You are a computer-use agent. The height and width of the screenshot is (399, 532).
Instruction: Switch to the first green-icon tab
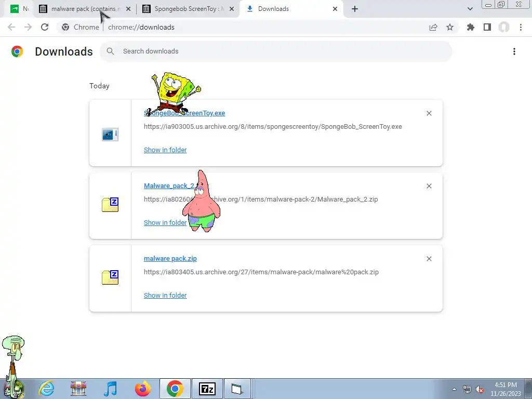[18, 9]
